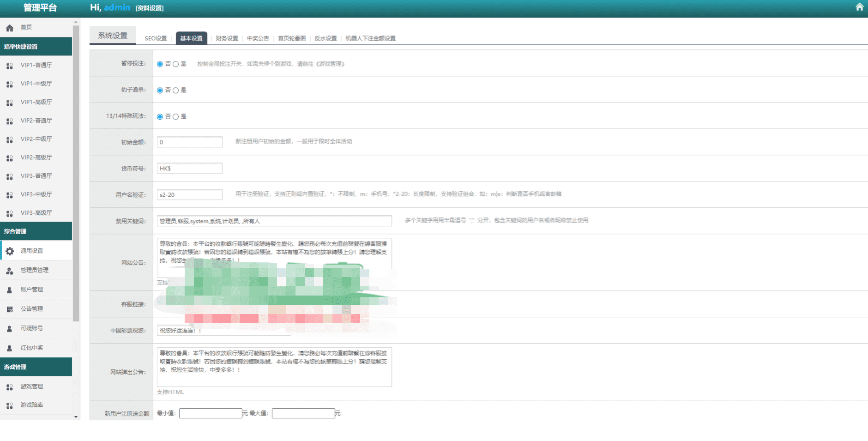The image size is (868, 441).
Task: Open the SEO设置 tab
Action: point(156,38)
